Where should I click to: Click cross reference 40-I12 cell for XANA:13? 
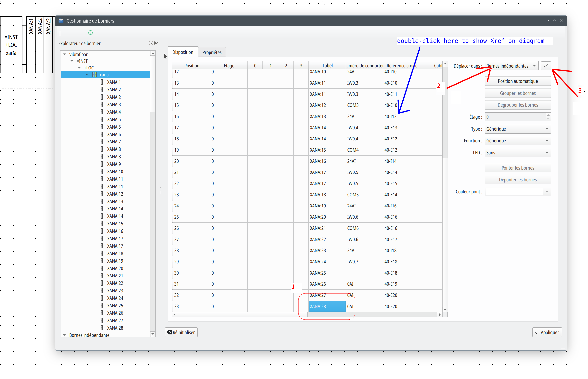coord(402,116)
